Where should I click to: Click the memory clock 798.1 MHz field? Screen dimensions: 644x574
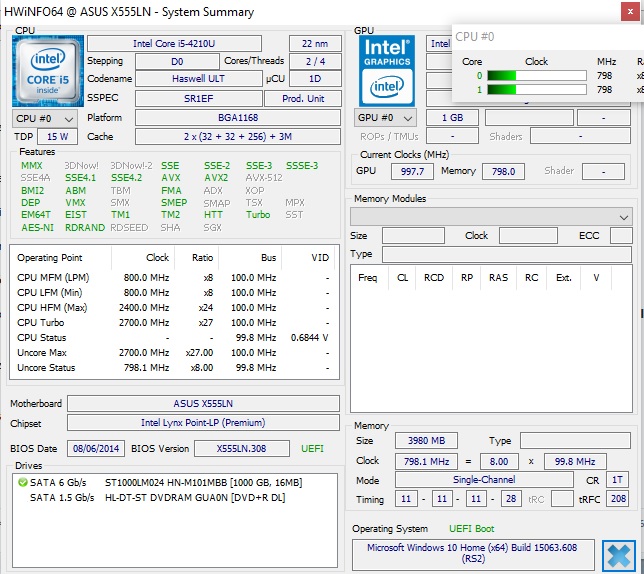click(426, 461)
